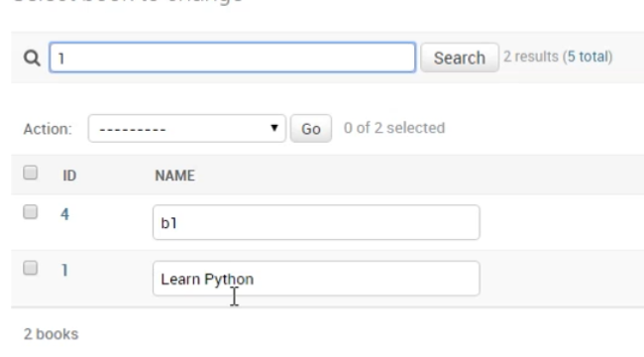
Task: Click the magnifying glass search icon
Action: [x=32, y=58]
